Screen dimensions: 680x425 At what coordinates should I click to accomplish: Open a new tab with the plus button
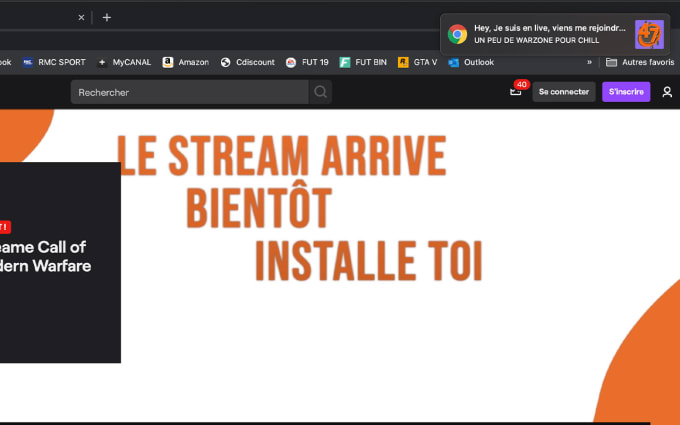[107, 18]
